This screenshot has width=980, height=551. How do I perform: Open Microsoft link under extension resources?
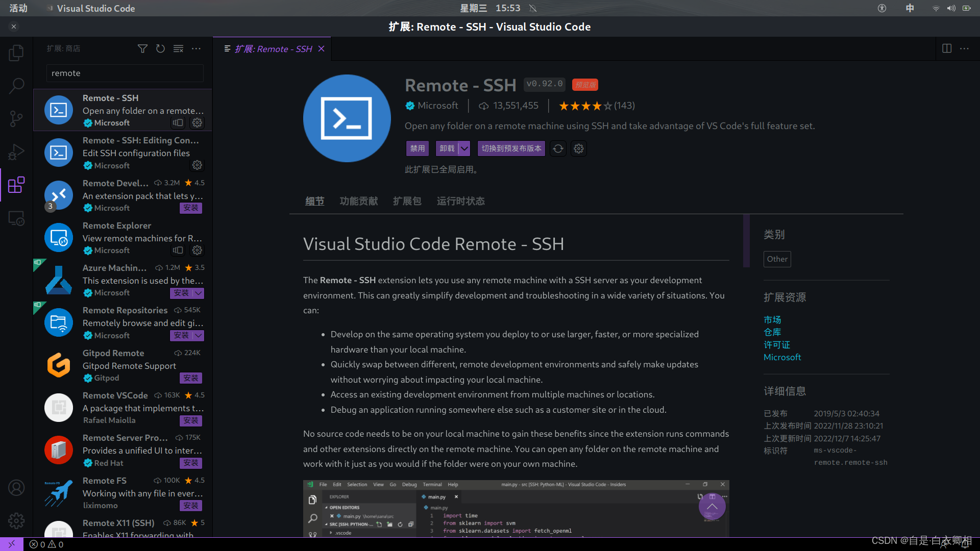click(x=782, y=357)
